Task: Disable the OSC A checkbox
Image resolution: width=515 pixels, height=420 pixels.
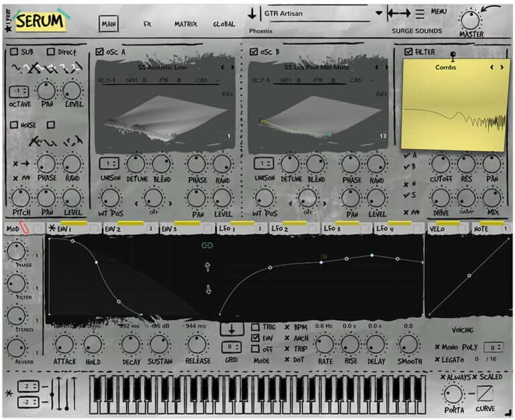Action: tap(99, 52)
